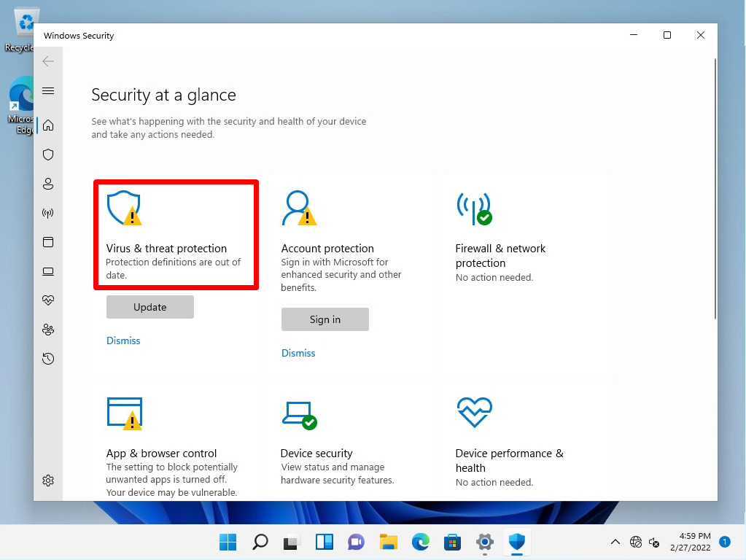Open Device performance & health title

(510, 461)
